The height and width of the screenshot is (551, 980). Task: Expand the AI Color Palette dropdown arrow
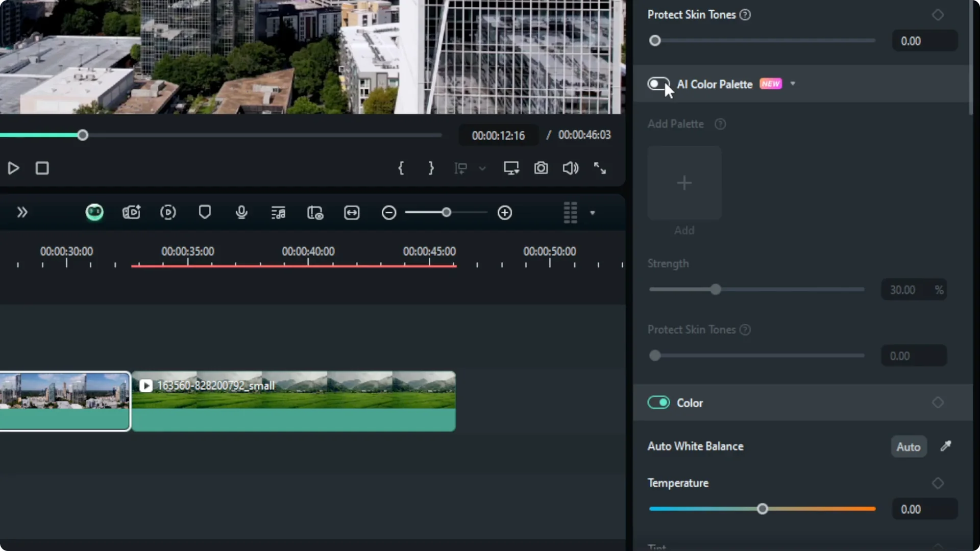click(x=793, y=83)
